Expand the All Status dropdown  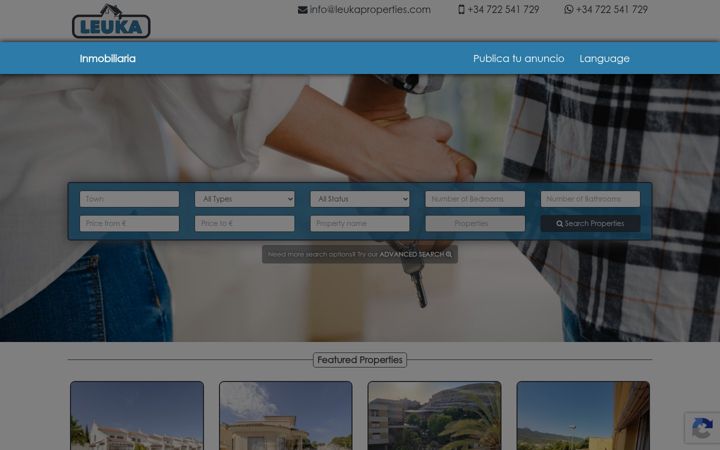360,199
